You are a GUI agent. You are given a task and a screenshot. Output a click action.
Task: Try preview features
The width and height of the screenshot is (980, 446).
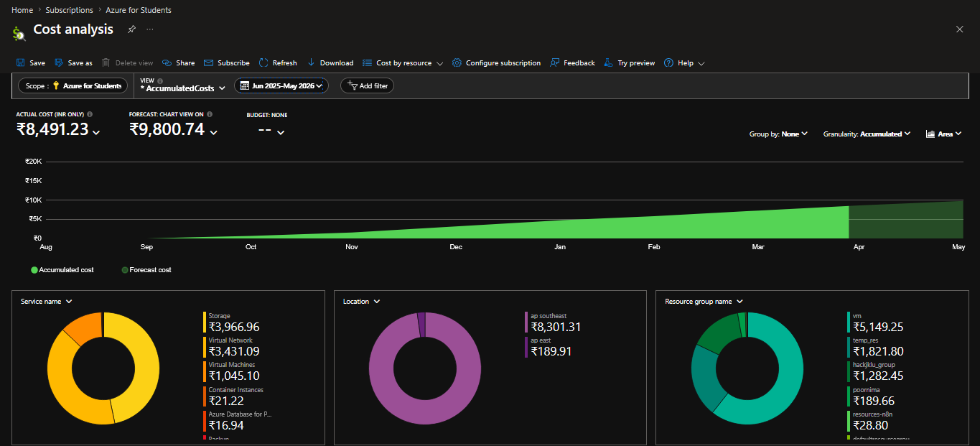click(630, 62)
